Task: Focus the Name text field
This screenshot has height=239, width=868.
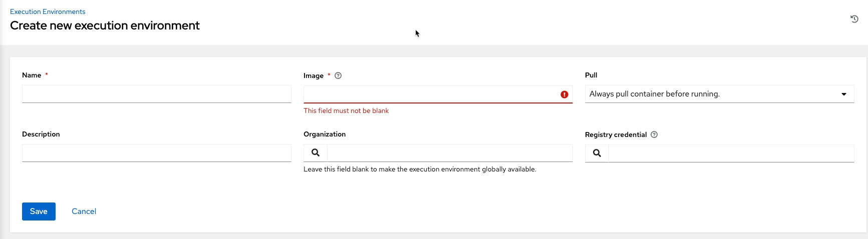Action: coord(156,94)
